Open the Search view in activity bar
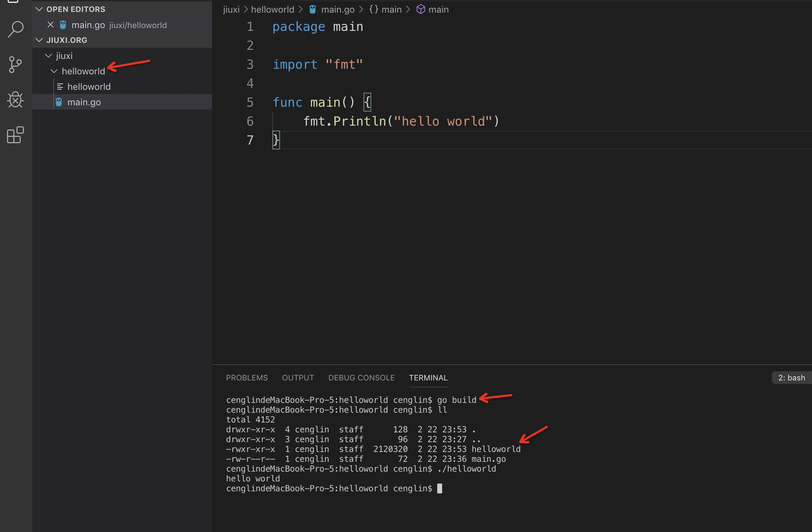The width and height of the screenshot is (812, 532). (15, 29)
